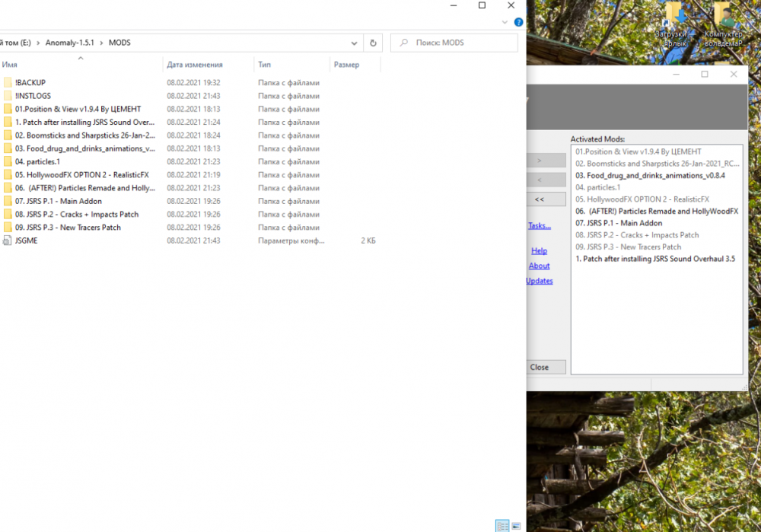Image resolution: width=761 pixels, height=532 pixels.
Task: Disable all mods with '<<' button
Action: pos(546,199)
